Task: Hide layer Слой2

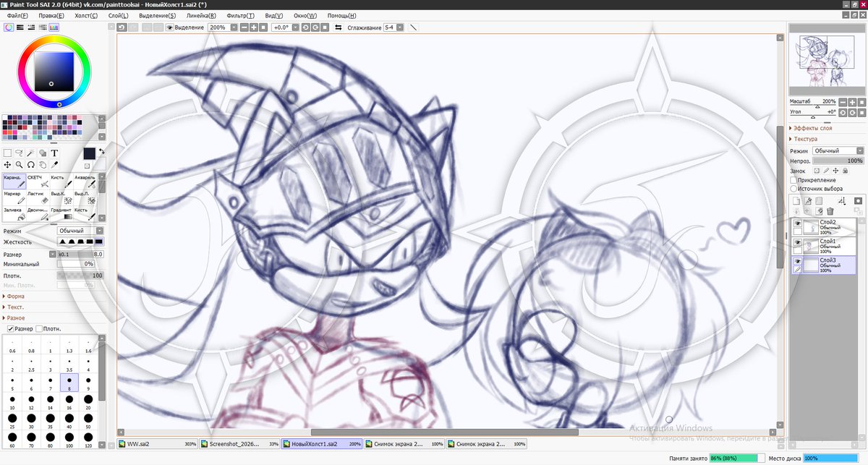Action: [797, 224]
